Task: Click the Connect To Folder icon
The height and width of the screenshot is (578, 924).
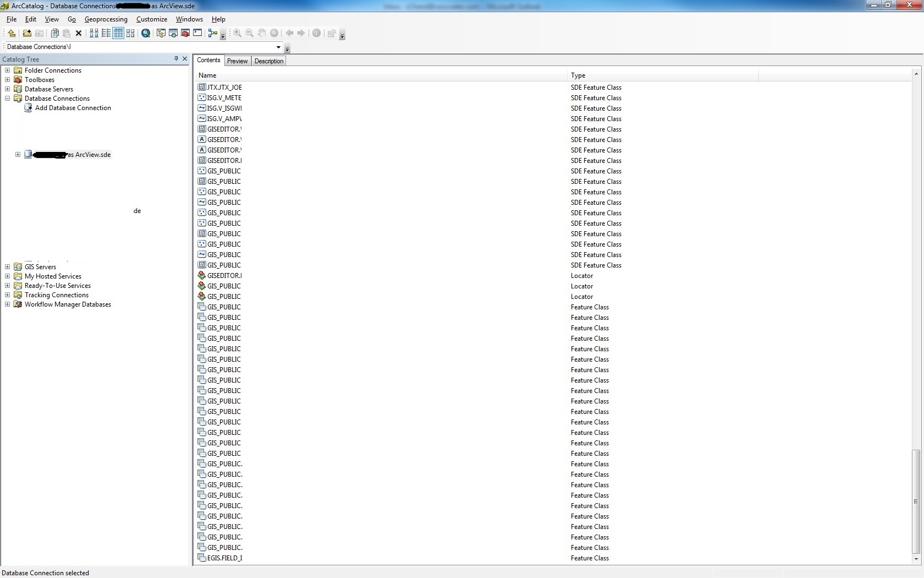Action: 26,34
